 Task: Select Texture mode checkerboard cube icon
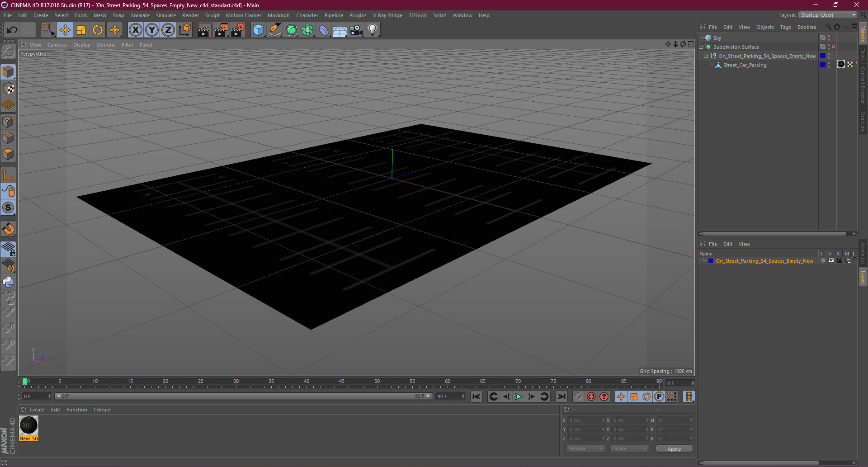pyautogui.click(x=8, y=89)
